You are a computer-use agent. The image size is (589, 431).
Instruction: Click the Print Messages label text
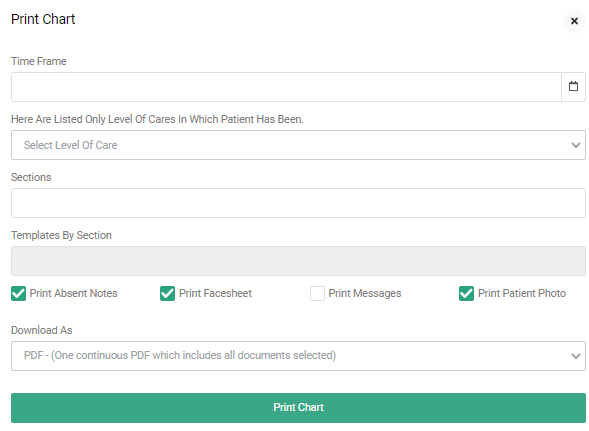point(365,293)
